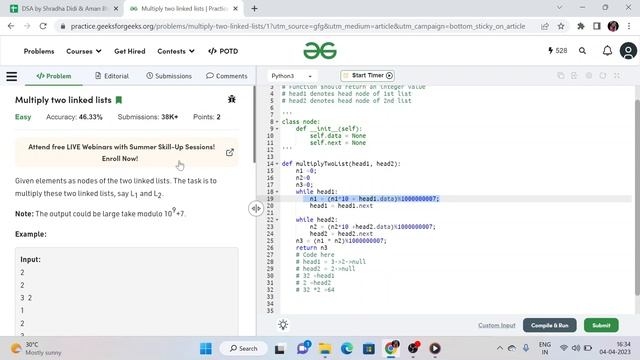Click the browser address bar URL
This screenshot has height=360, width=640.
pos(298,26)
